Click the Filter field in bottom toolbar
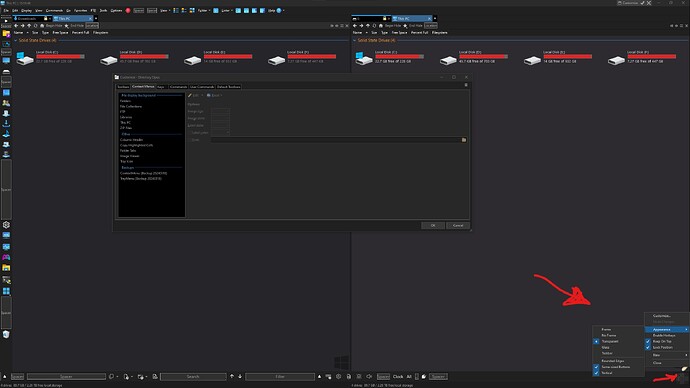The width and height of the screenshot is (690, 388). 280,377
